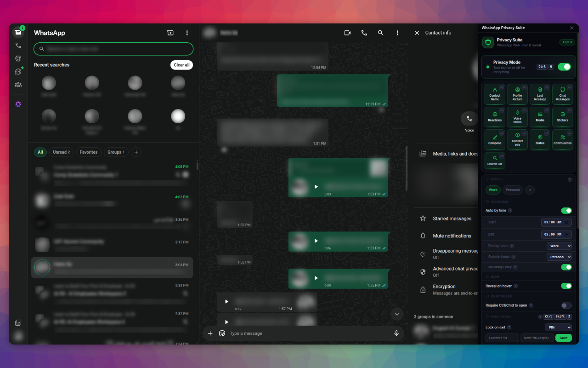
Task: Add a new mode with plus button
Action: point(530,190)
